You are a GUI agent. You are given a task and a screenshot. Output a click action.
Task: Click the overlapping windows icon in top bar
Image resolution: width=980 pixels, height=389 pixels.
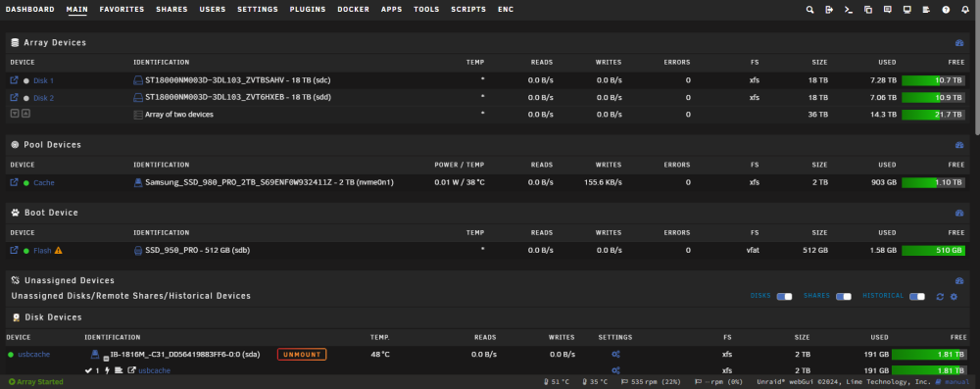pos(868,10)
